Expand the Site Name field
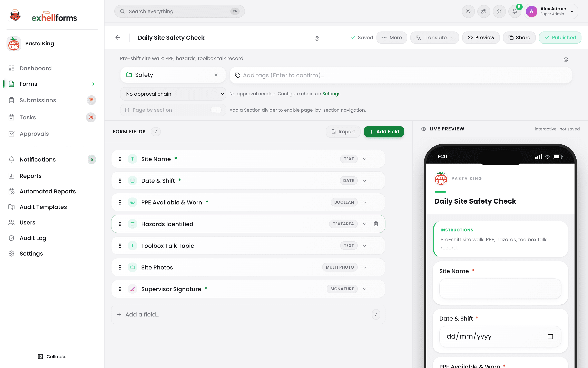 point(364,159)
